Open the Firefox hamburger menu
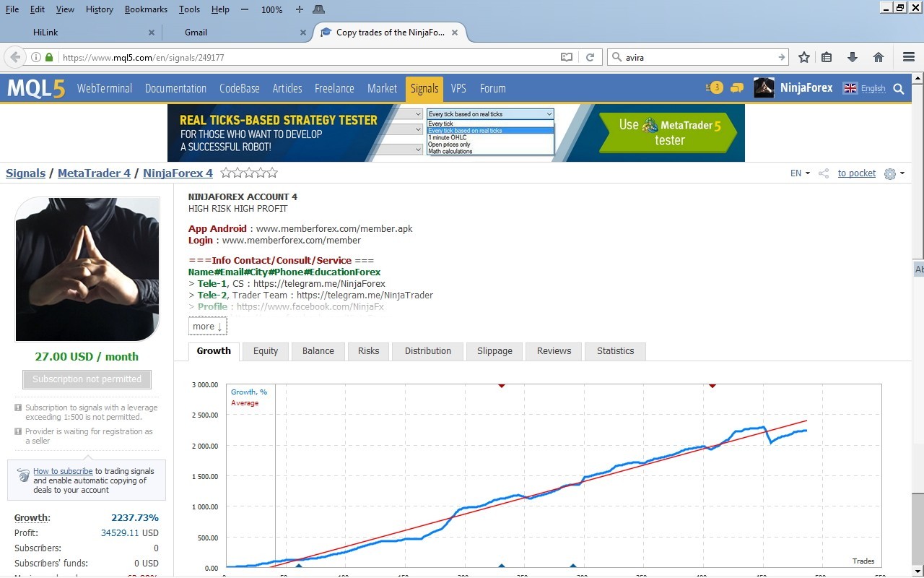This screenshot has height=578, width=924. [909, 57]
